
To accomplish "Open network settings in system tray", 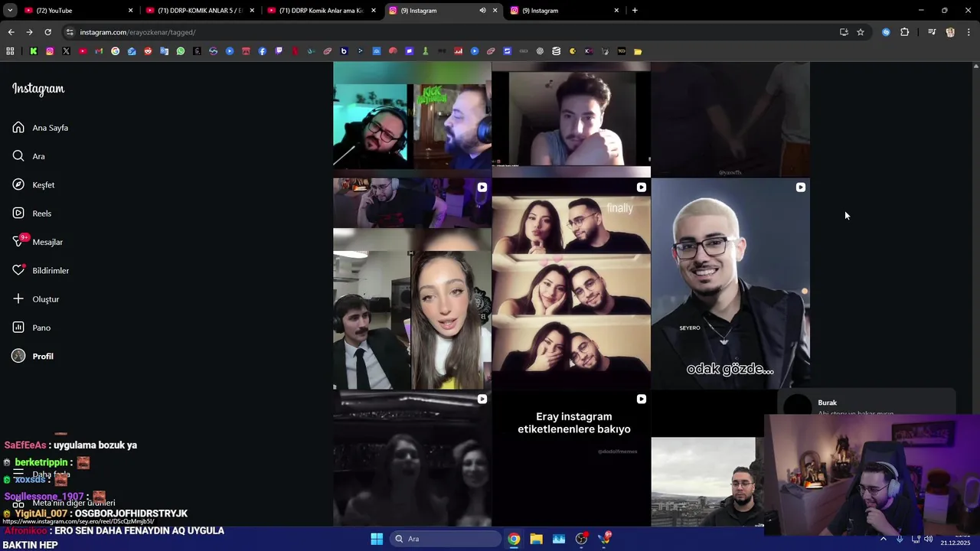I will tap(915, 539).
